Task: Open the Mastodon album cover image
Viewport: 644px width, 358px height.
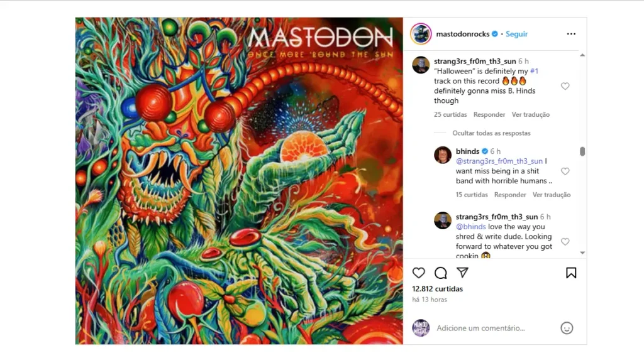Action: point(239,181)
